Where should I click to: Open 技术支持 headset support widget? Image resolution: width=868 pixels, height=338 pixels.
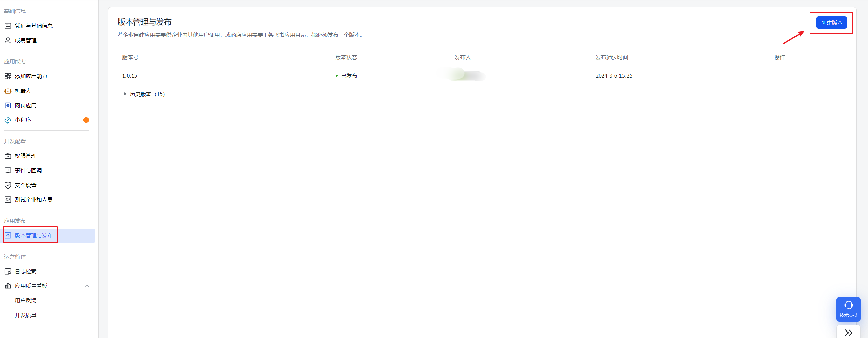(848, 309)
